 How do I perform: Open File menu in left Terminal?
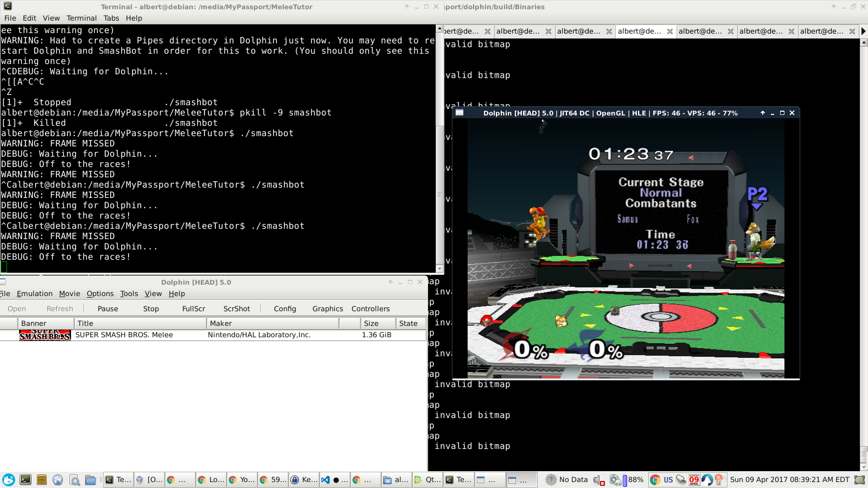(10, 18)
